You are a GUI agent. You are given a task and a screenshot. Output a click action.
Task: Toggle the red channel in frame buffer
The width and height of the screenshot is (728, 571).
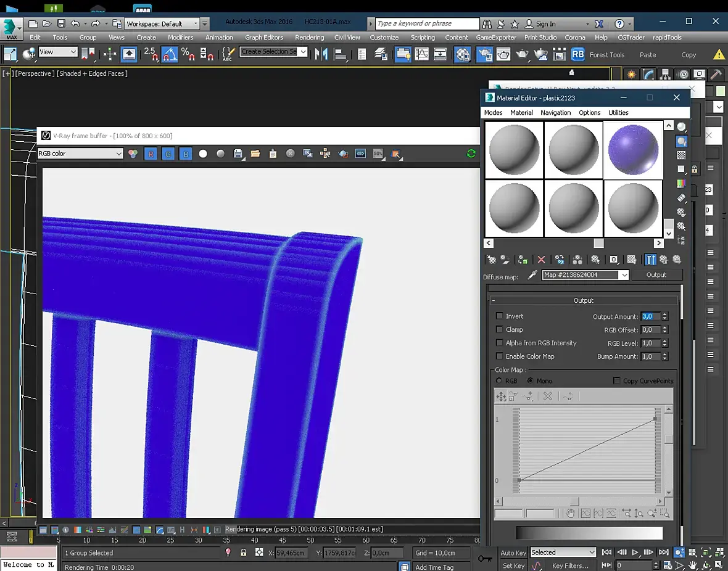point(151,154)
